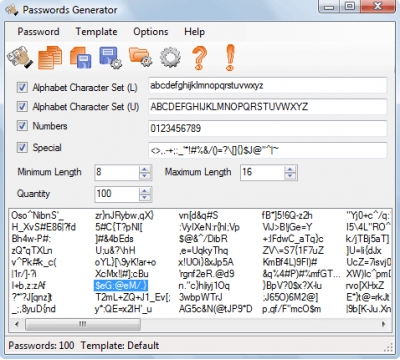
Task: Select password ,e=UqkyThq
Action: pos(203,251)
